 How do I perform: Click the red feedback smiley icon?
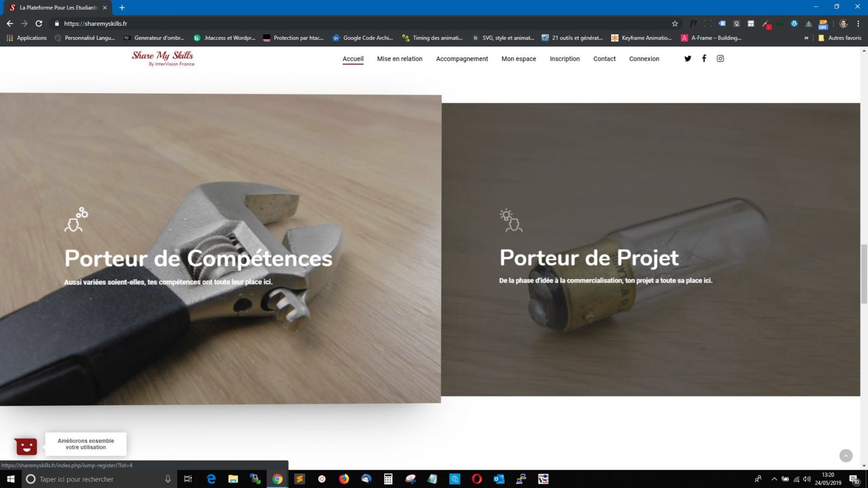26,445
